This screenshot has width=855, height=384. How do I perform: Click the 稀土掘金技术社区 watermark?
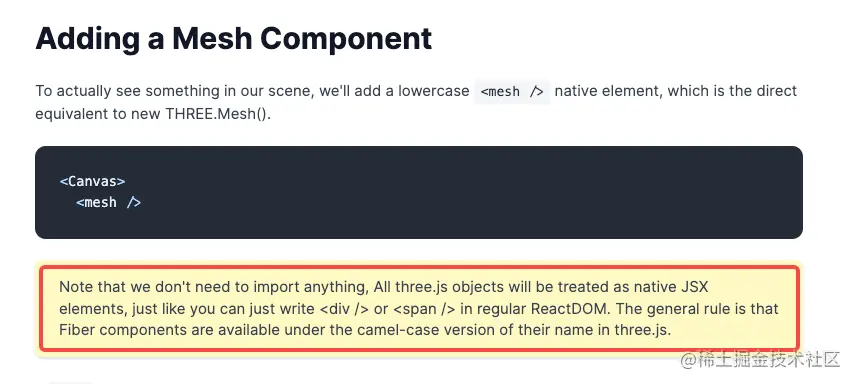(x=769, y=361)
